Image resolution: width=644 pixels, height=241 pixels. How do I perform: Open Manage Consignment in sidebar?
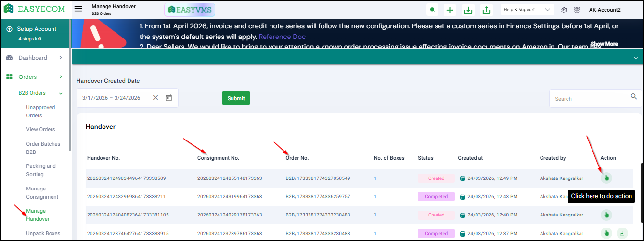click(42, 193)
